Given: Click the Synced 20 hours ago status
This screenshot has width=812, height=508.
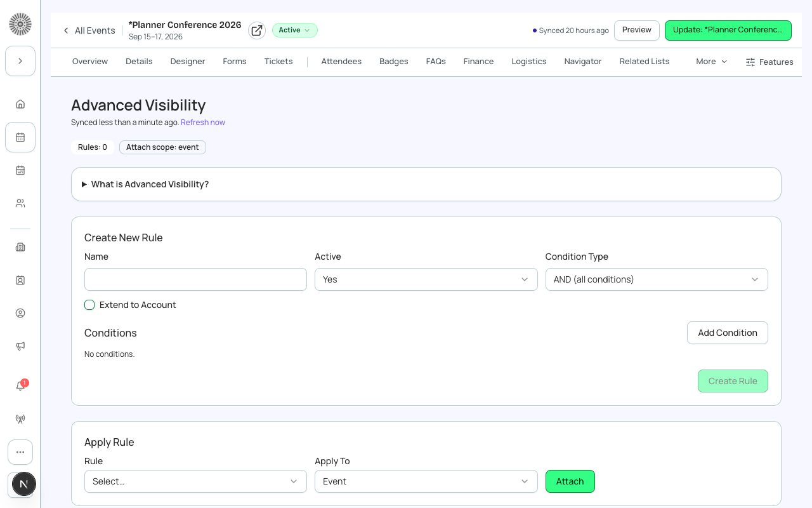Looking at the screenshot, I should tap(571, 30).
